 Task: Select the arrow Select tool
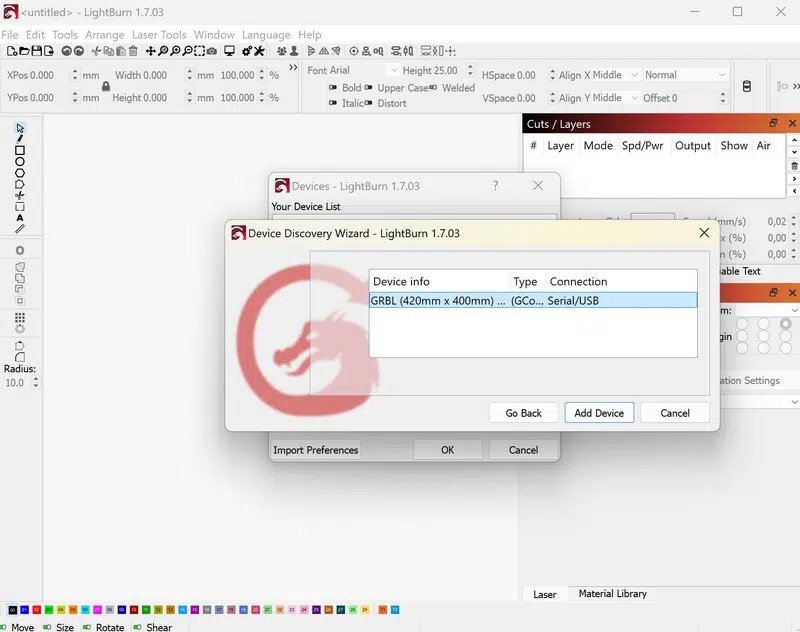coord(20,128)
